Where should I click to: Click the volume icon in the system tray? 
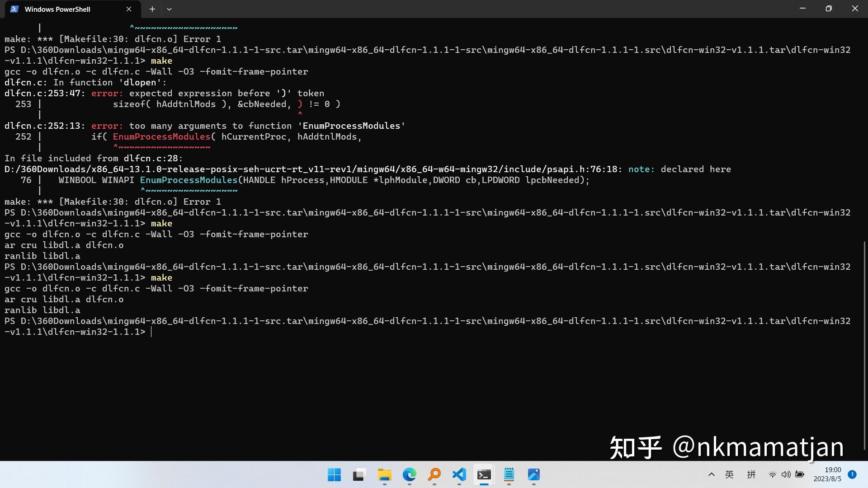pyautogui.click(x=785, y=475)
